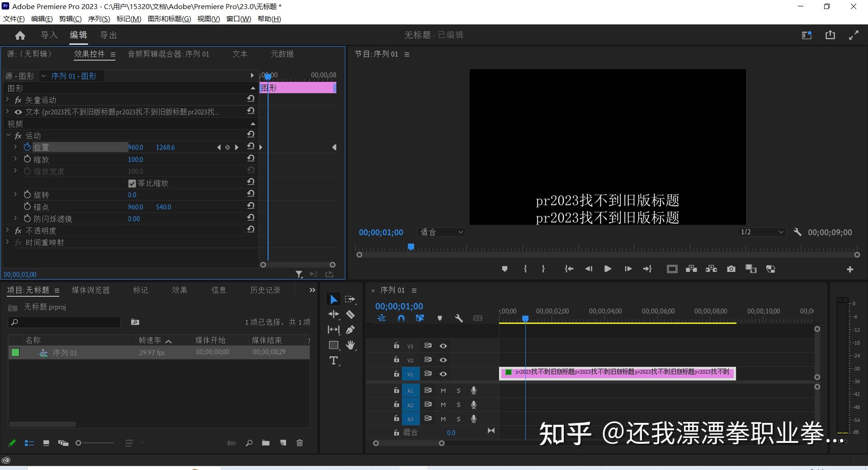Select the Pen tool
This screenshot has width=868, height=470.
(350, 330)
